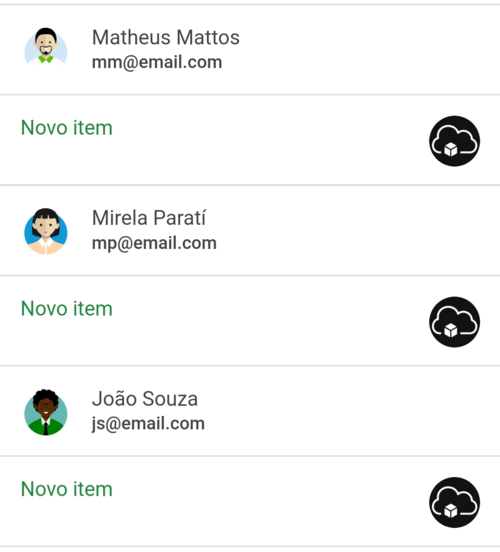
Task: Click the Novo item label under João Souza
Action: coord(67,489)
